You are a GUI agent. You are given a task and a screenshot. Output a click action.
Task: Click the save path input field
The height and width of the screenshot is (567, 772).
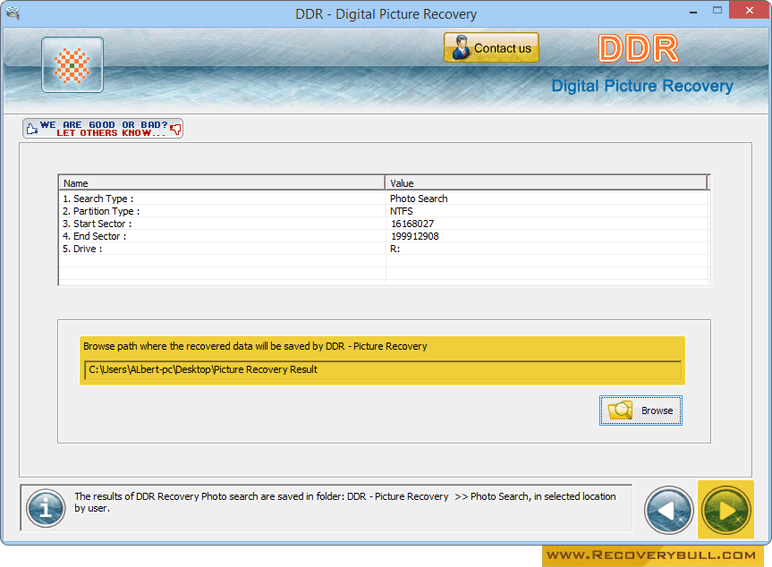pyautogui.click(x=383, y=370)
